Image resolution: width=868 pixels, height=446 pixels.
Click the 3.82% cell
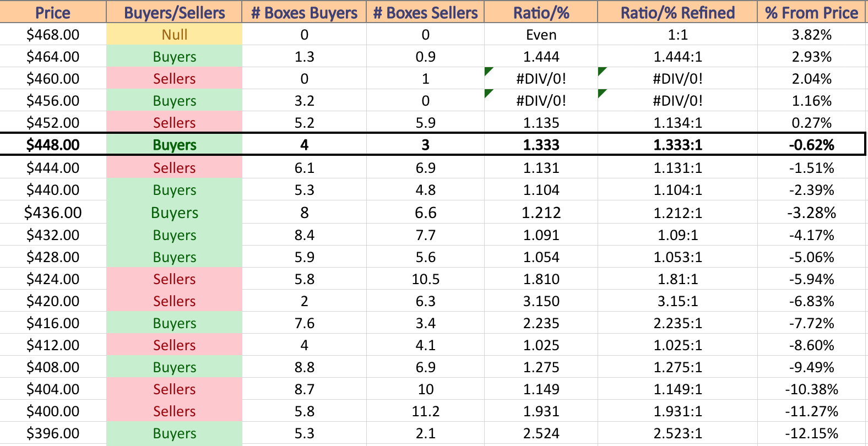811,35
